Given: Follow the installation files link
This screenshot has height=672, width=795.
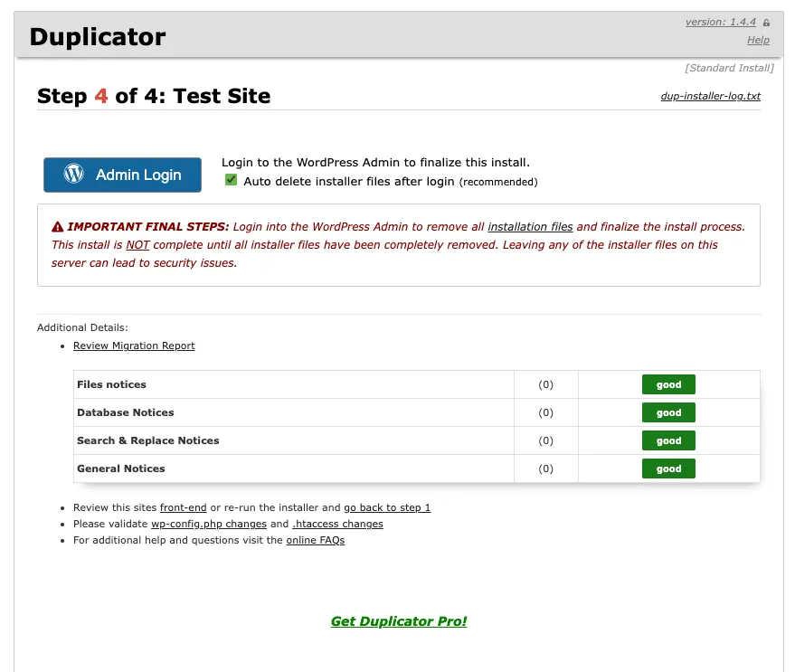Looking at the screenshot, I should click(x=530, y=227).
